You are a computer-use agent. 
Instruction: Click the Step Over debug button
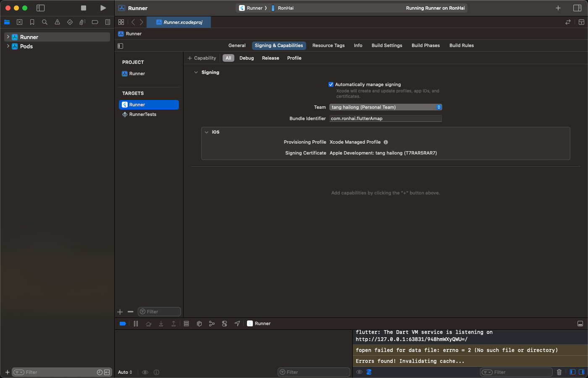pos(148,323)
